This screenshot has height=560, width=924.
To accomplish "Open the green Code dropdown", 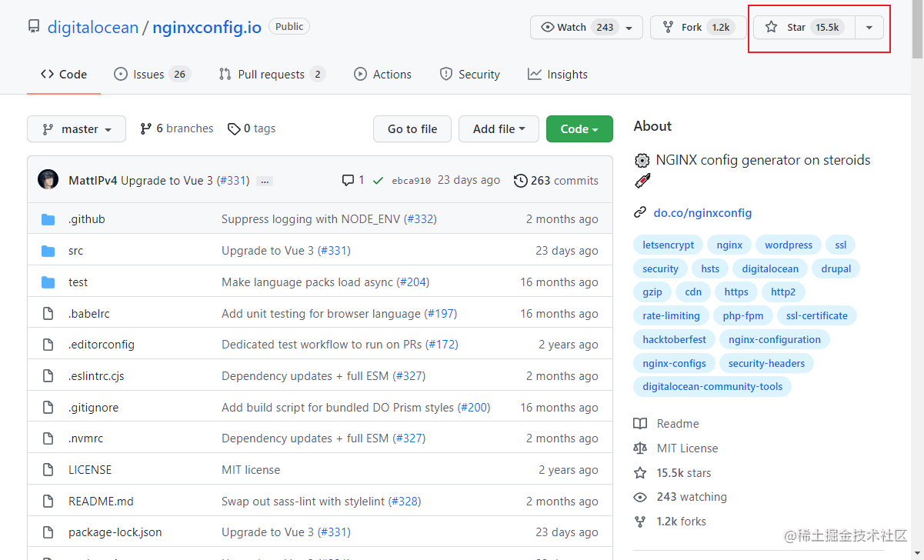I will (579, 129).
